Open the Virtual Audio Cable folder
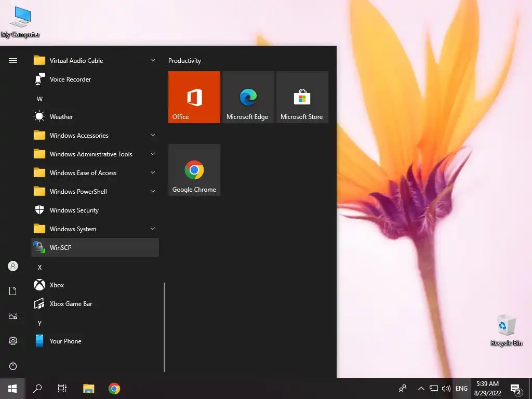The image size is (532, 399). tap(95, 61)
